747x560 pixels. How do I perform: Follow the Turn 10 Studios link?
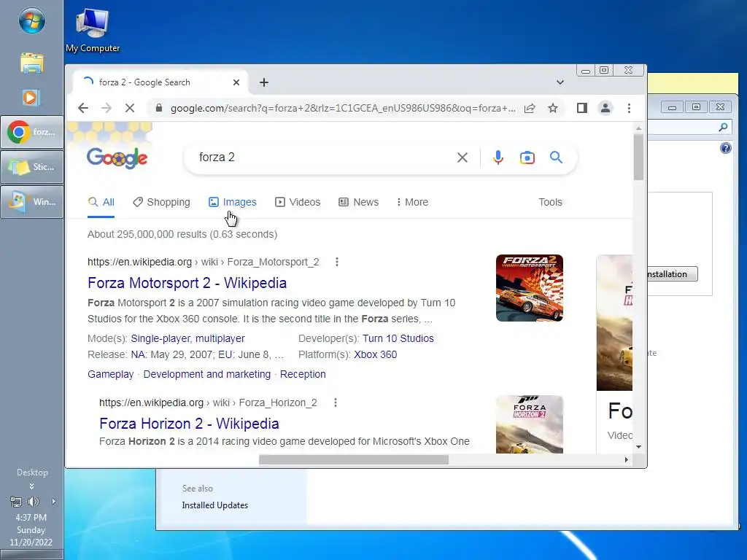pos(398,338)
